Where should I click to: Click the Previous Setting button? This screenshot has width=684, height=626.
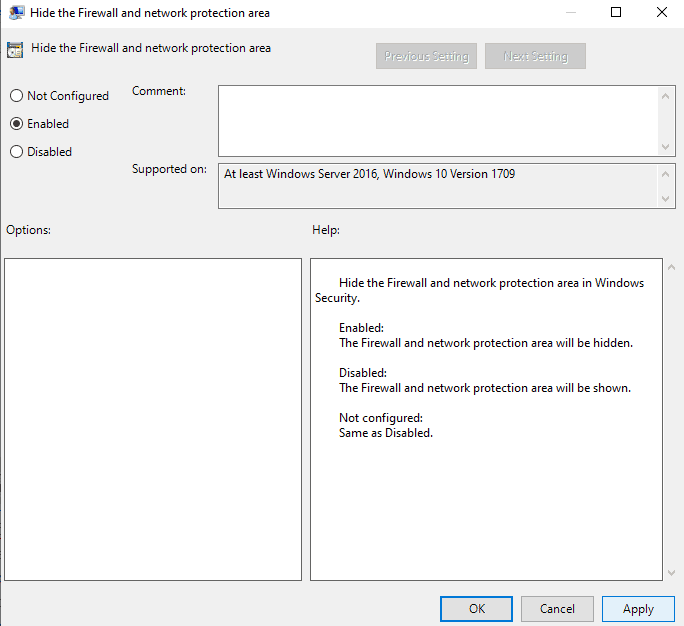click(426, 56)
